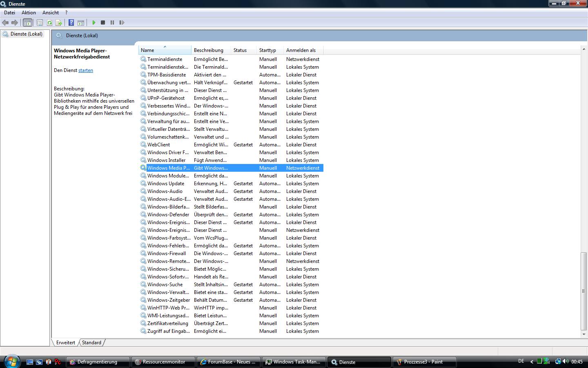This screenshot has width=588, height=368.
Task: Restart the service toolbar button
Action: pos(122,22)
